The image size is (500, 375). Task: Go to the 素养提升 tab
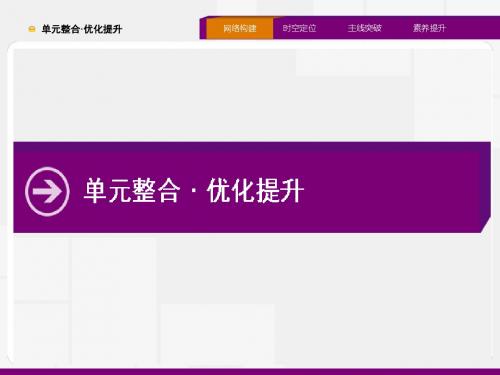pyautogui.click(x=429, y=28)
